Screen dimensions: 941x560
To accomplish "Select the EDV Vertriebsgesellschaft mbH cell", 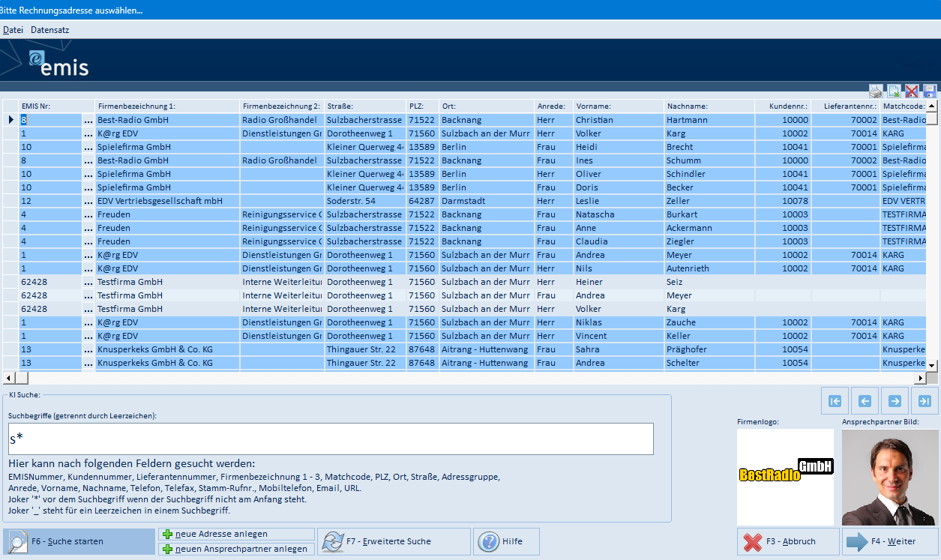I will point(168,201).
